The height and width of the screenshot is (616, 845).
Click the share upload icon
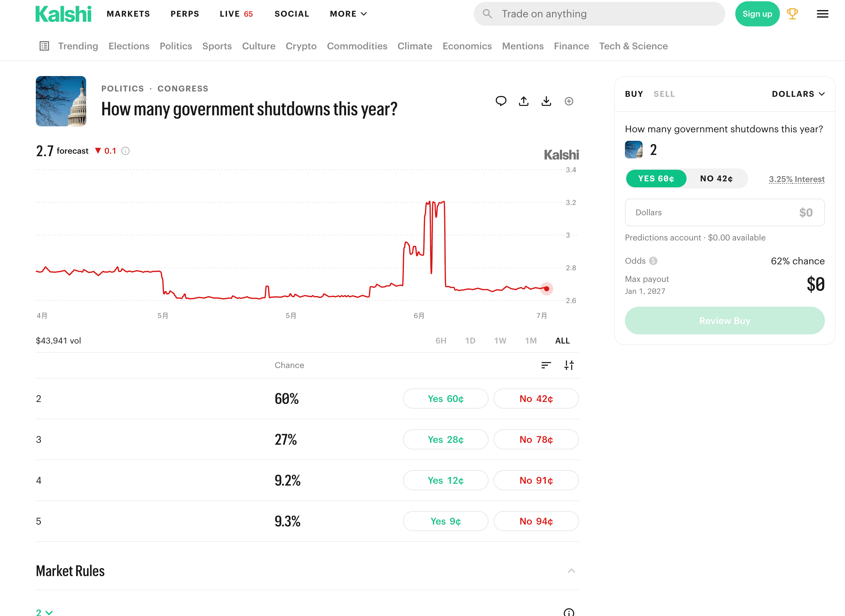click(x=523, y=101)
